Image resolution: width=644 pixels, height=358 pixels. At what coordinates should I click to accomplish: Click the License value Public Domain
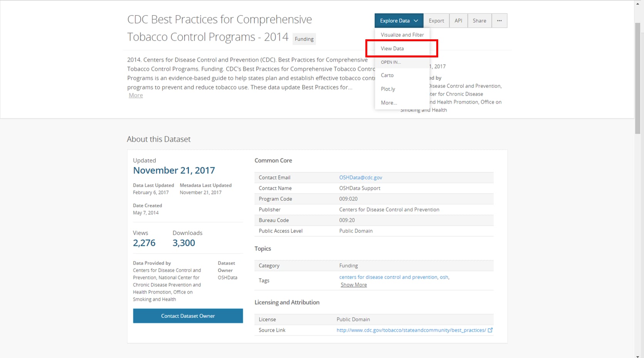(353, 319)
